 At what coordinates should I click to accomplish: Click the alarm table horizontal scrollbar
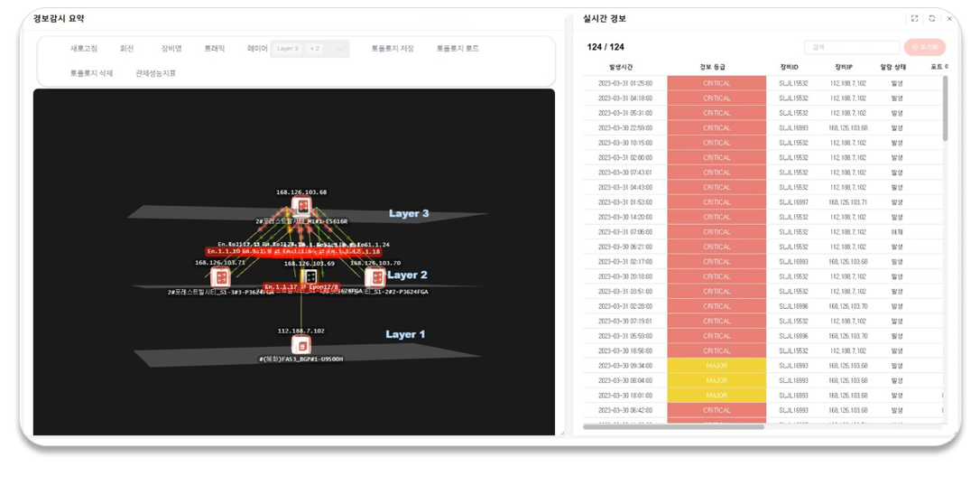tap(673, 426)
